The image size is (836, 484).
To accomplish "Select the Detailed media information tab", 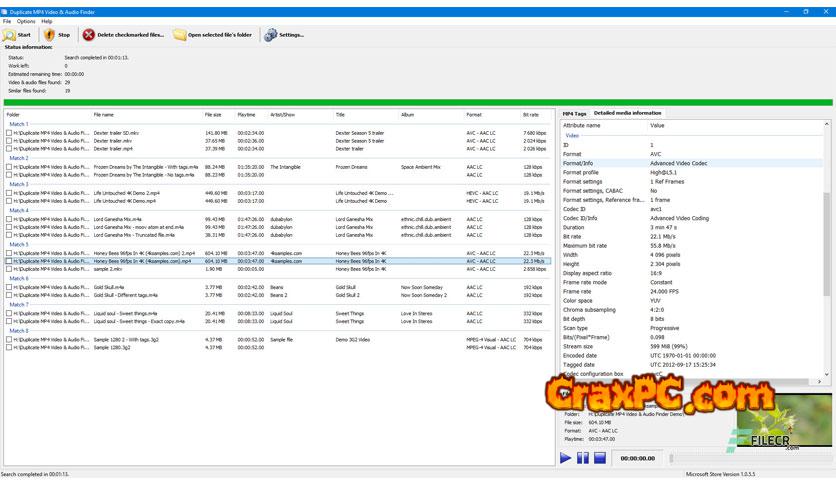I will point(628,113).
